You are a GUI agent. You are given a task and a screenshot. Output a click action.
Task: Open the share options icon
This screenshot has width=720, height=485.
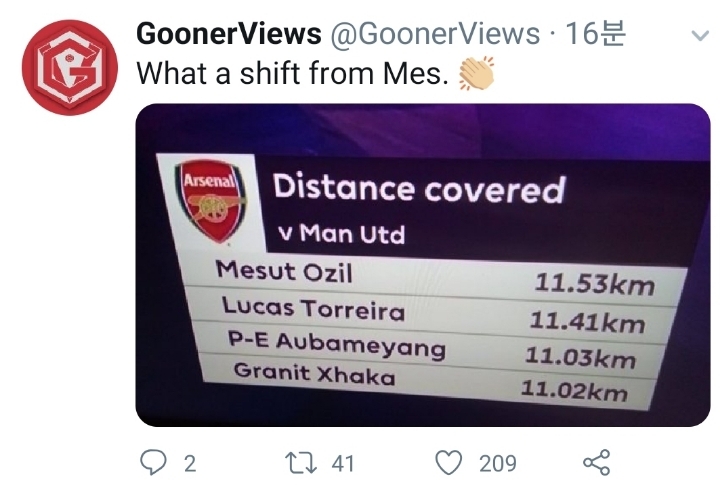tap(596, 462)
